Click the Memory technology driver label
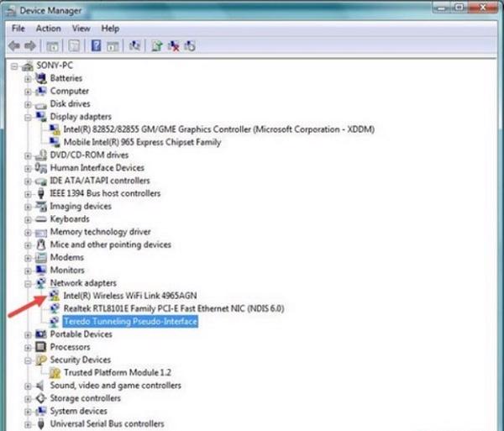Image resolution: width=504 pixels, height=431 pixels. [100, 232]
